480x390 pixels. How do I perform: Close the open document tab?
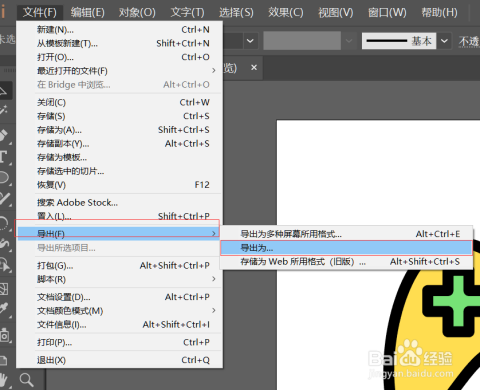[254, 68]
